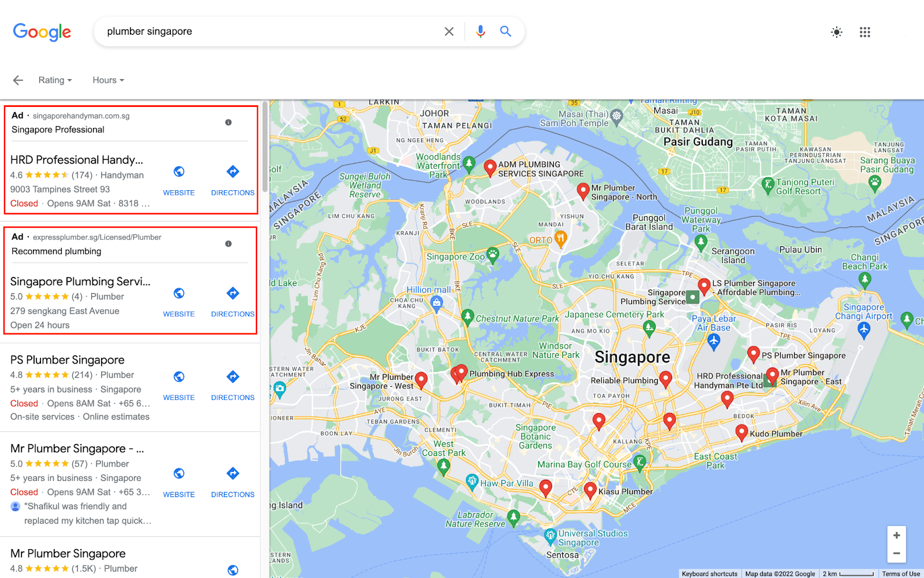Screen dimensions: 924x578
Task: Open website globe icon for PS Plumber Singapore
Action: tap(179, 377)
